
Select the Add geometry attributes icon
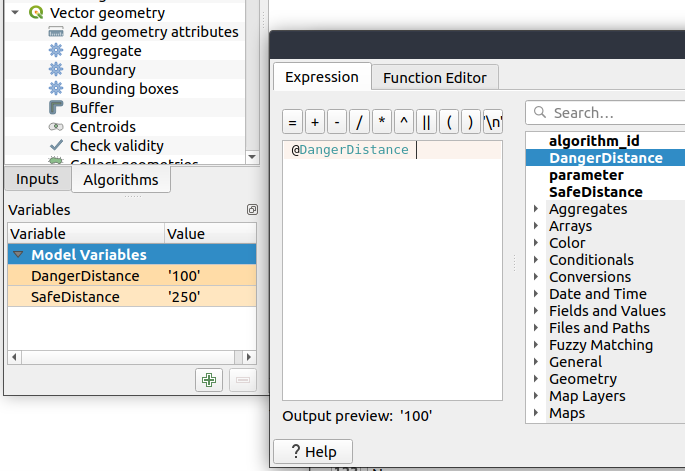(56, 32)
